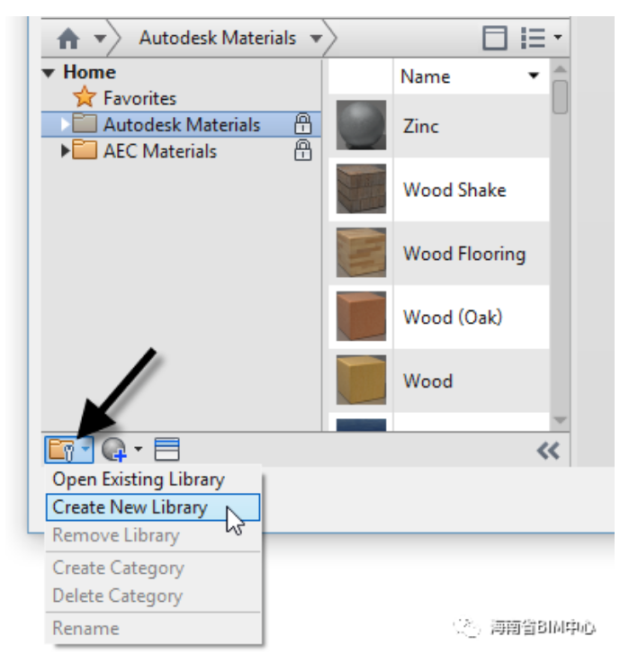Select Favorites in the library tree
Viewport: 620px width, 672px height.
pyautogui.click(x=139, y=98)
